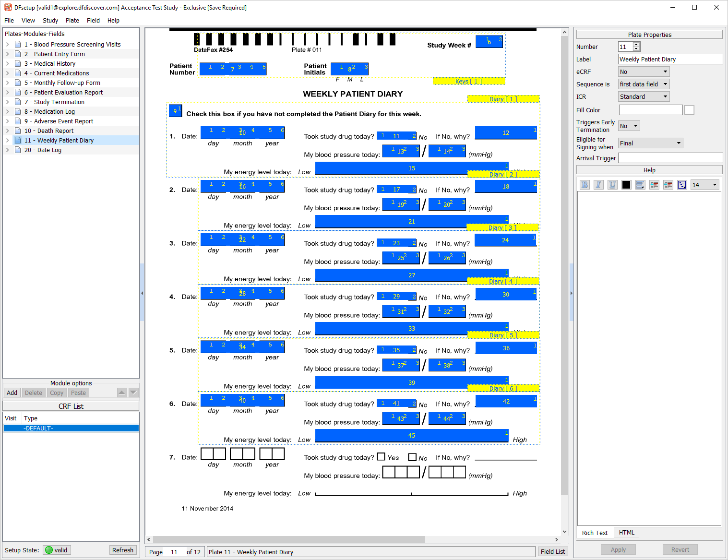The image size is (728, 560).
Task: Open the eCRF dropdown
Action: click(644, 71)
